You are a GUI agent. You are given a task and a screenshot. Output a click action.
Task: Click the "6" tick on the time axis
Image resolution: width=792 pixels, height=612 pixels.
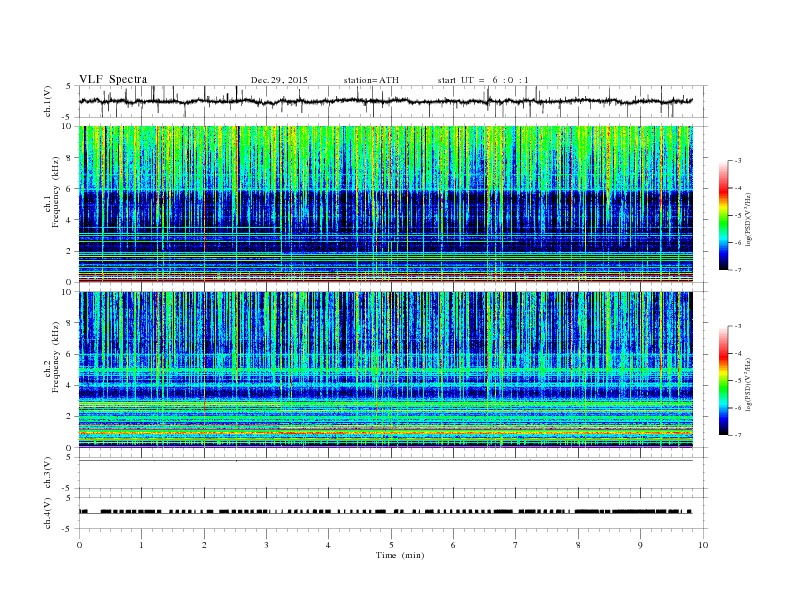click(453, 545)
